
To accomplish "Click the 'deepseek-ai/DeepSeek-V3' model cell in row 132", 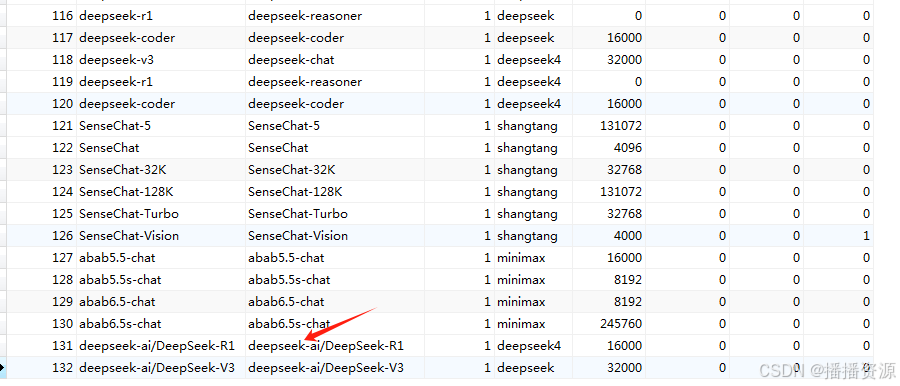I will (325, 368).
